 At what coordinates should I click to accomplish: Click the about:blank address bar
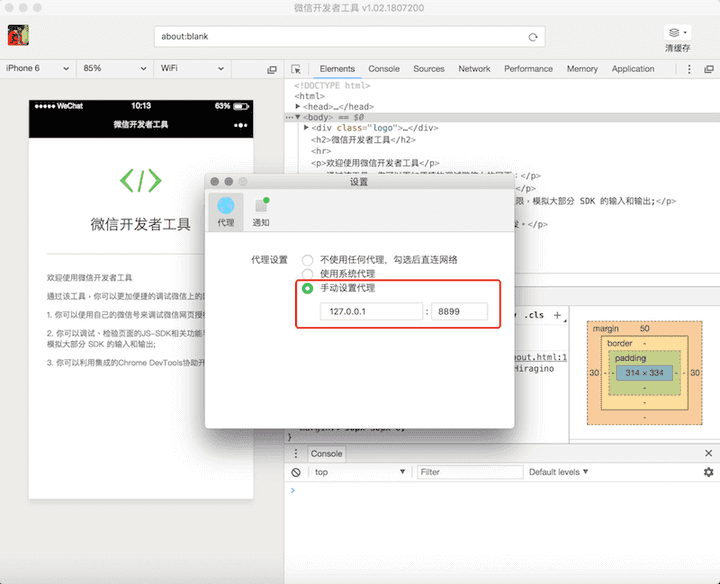point(350,37)
